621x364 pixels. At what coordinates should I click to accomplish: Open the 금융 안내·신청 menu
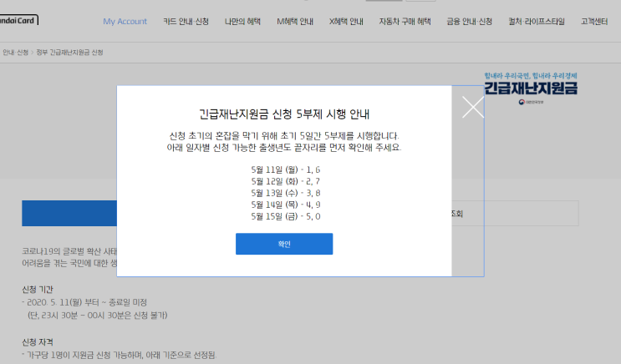pyautogui.click(x=470, y=22)
